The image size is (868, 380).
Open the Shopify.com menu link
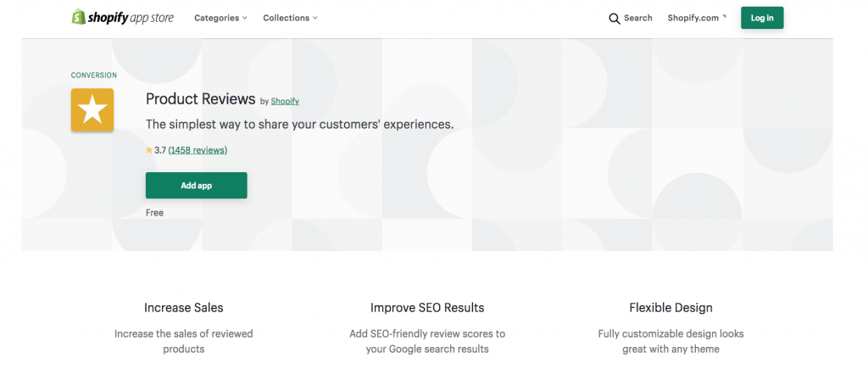693,18
